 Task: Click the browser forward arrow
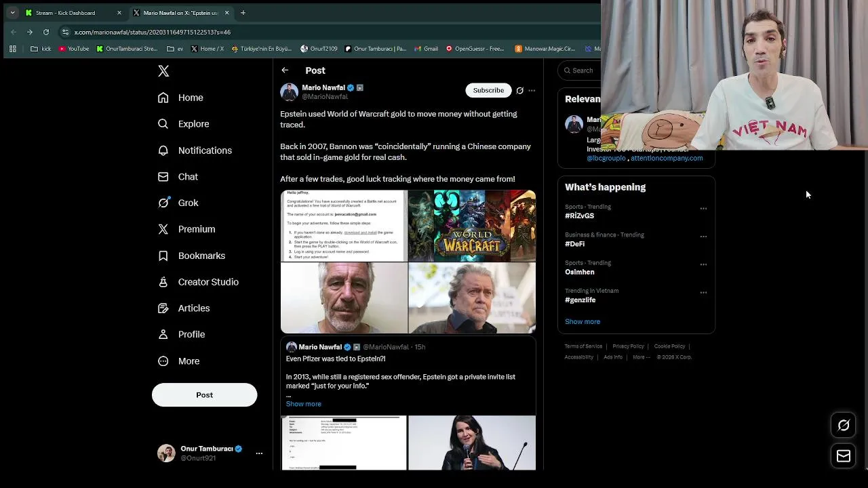click(29, 32)
